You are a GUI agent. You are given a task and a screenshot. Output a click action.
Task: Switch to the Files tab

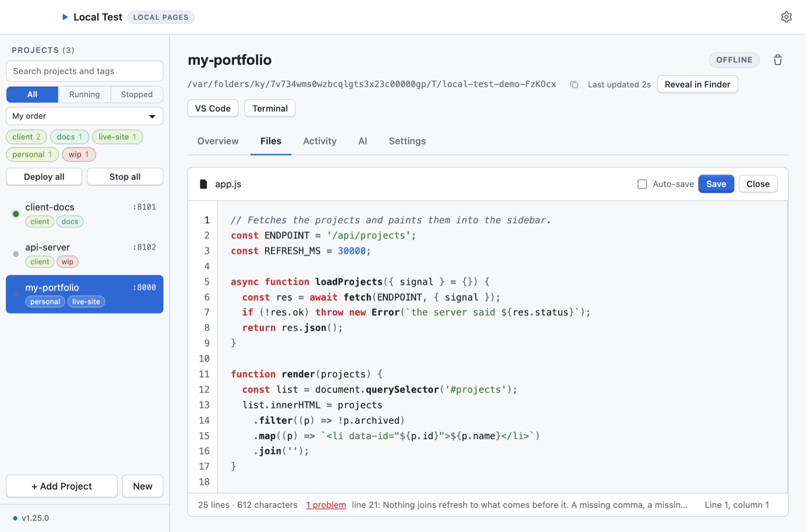pos(271,141)
